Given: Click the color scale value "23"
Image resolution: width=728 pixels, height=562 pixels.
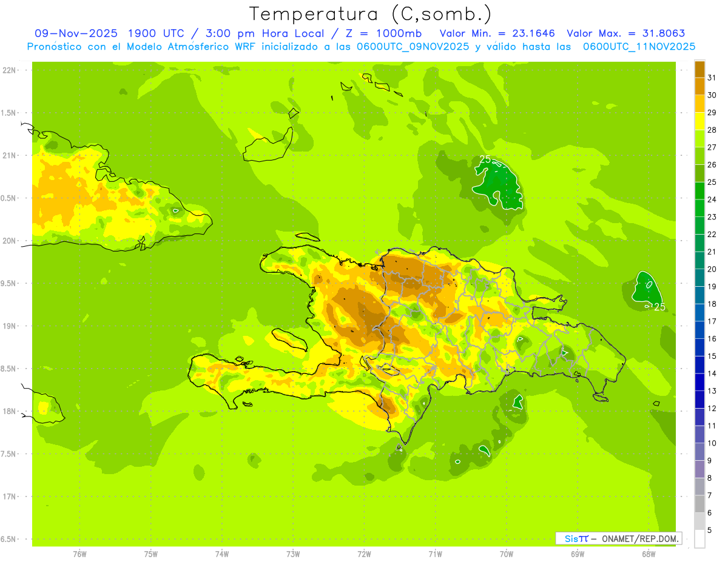Looking at the screenshot, I should pos(712,217).
